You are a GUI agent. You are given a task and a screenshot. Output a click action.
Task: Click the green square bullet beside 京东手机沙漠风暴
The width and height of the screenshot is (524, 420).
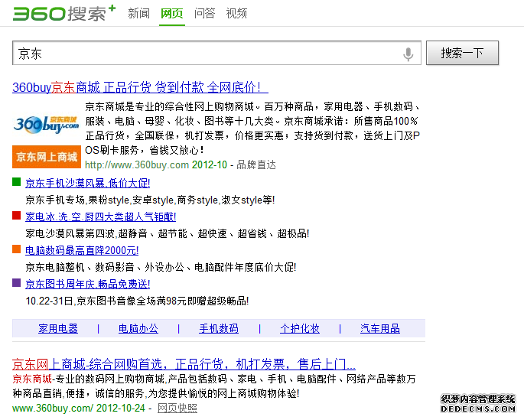[x=16, y=182]
